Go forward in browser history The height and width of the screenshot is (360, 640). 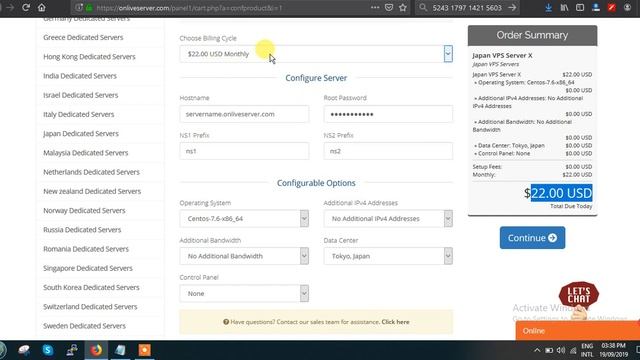10,7
